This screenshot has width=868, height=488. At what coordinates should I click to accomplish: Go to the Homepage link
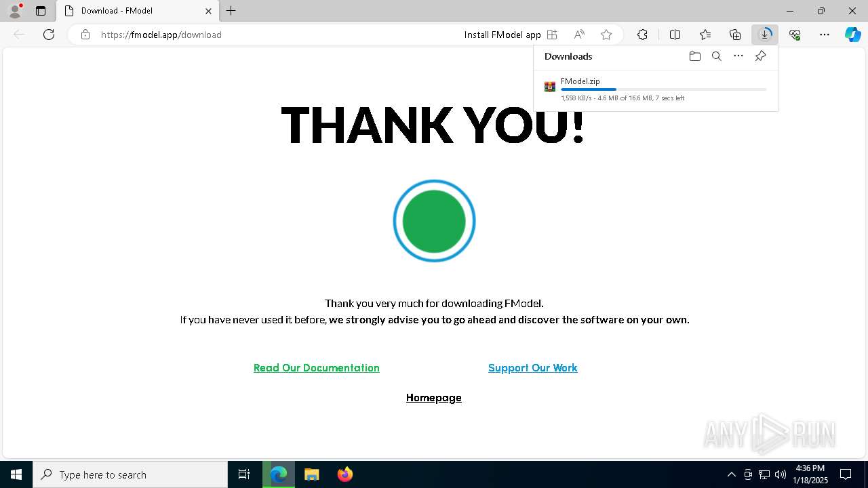434,398
